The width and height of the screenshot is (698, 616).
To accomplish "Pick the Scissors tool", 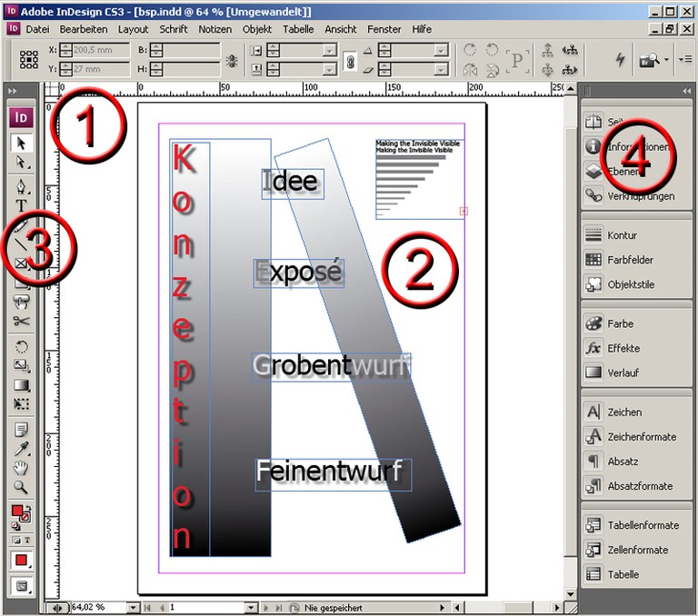I will (21, 321).
